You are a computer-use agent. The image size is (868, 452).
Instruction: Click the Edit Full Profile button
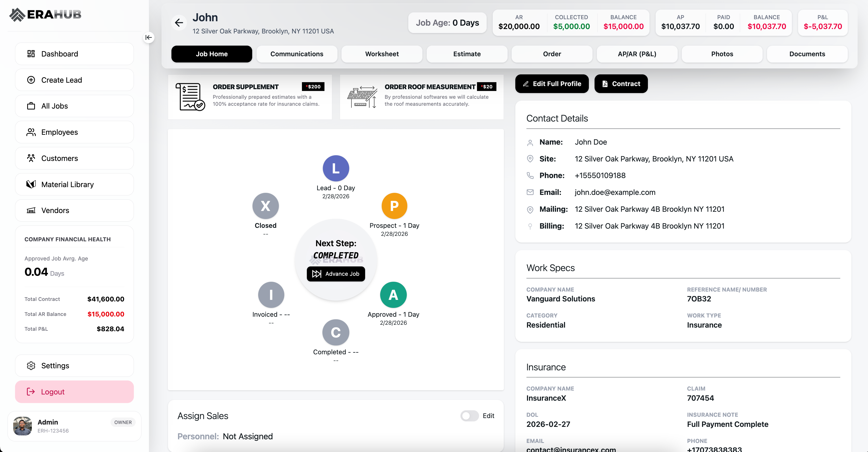click(x=552, y=84)
